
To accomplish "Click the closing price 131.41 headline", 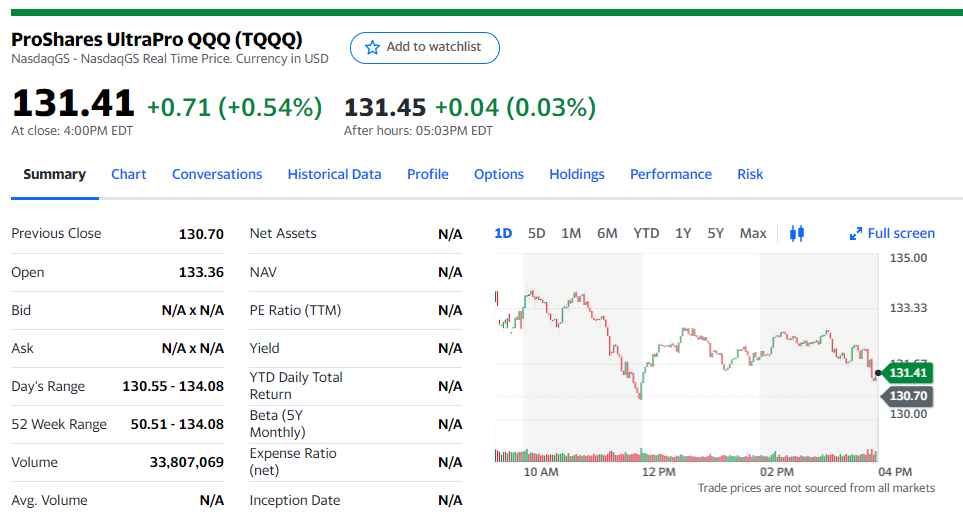I will pos(72,103).
